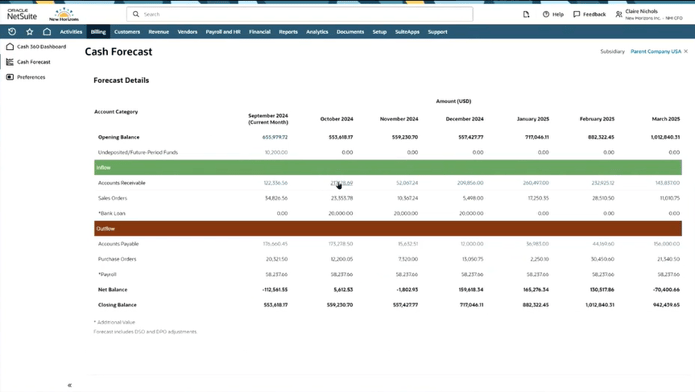Select March 2025 Closing Balance 942,439.65
695x392 pixels.
[666, 305]
